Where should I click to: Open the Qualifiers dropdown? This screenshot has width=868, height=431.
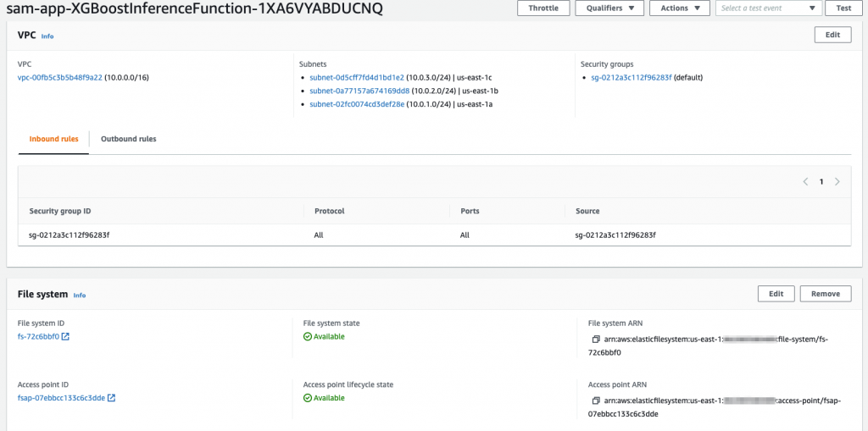(x=609, y=8)
